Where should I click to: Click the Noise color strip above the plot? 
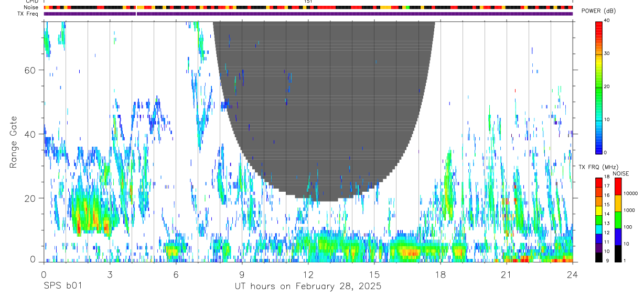click(308, 7)
